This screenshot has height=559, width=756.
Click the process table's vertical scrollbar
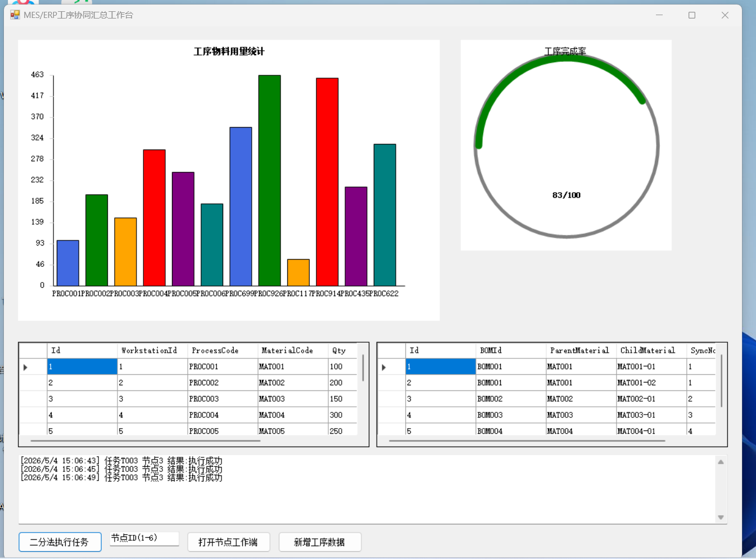coord(363,367)
